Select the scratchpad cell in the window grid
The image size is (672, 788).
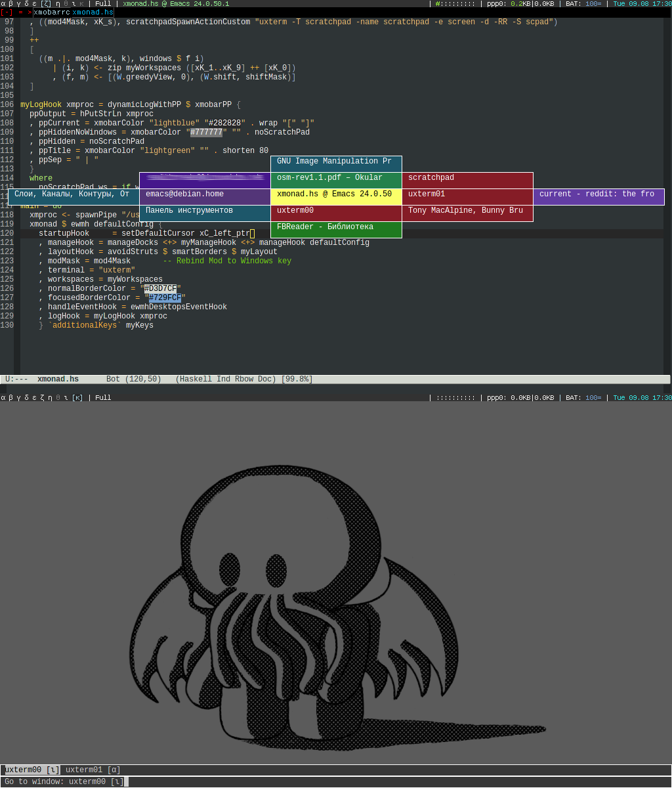coord(467,181)
